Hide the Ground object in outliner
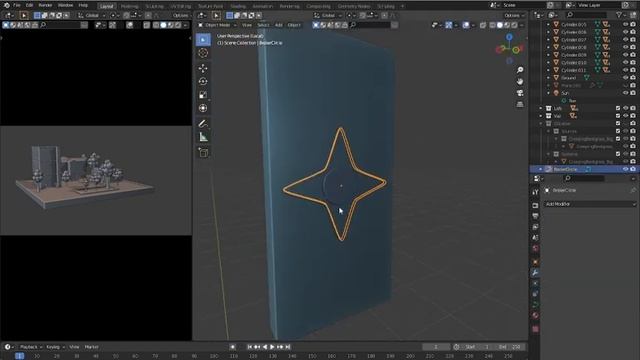The image size is (640, 360). tap(625, 78)
